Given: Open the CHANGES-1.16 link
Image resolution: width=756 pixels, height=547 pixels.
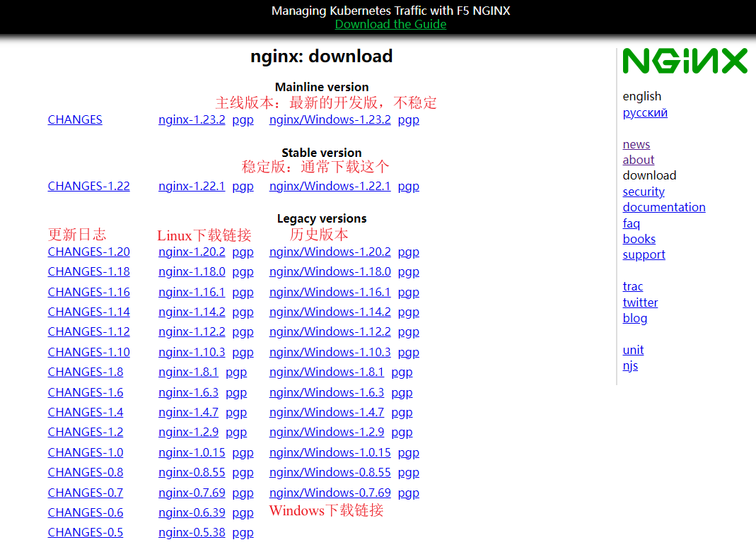Looking at the screenshot, I should [x=88, y=292].
